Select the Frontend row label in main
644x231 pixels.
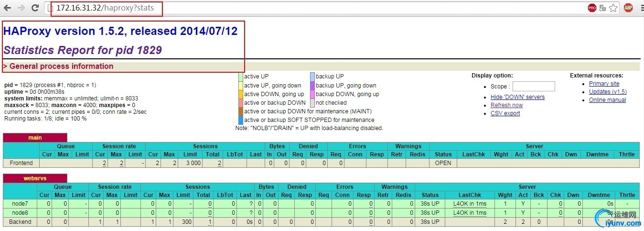[21, 163]
